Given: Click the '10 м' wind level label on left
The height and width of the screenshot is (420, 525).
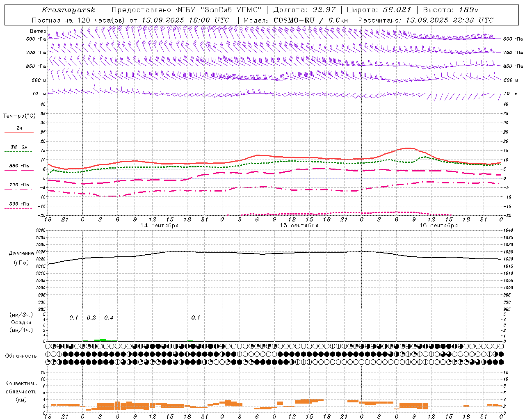Looking at the screenshot, I should pyautogui.click(x=39, y=94).
